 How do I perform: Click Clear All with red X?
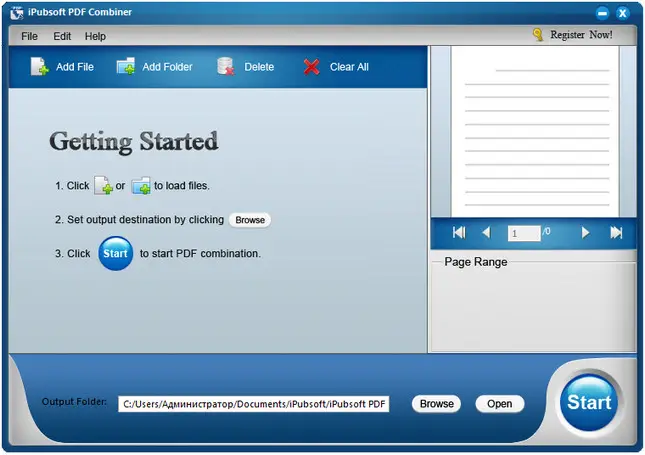(x=336, y=67)
